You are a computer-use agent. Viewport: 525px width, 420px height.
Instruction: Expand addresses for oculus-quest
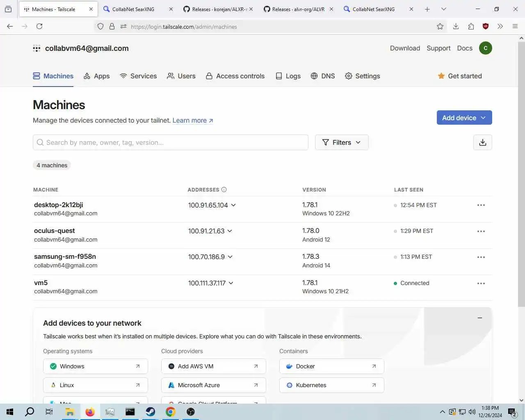click(230, 231)
